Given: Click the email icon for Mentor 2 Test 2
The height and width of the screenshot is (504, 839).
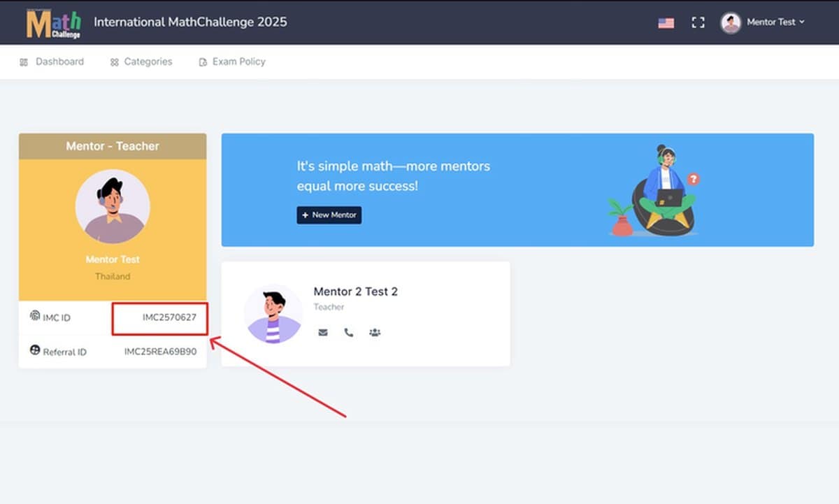Looking at the screenshot, I should click(x=323, y=333).
